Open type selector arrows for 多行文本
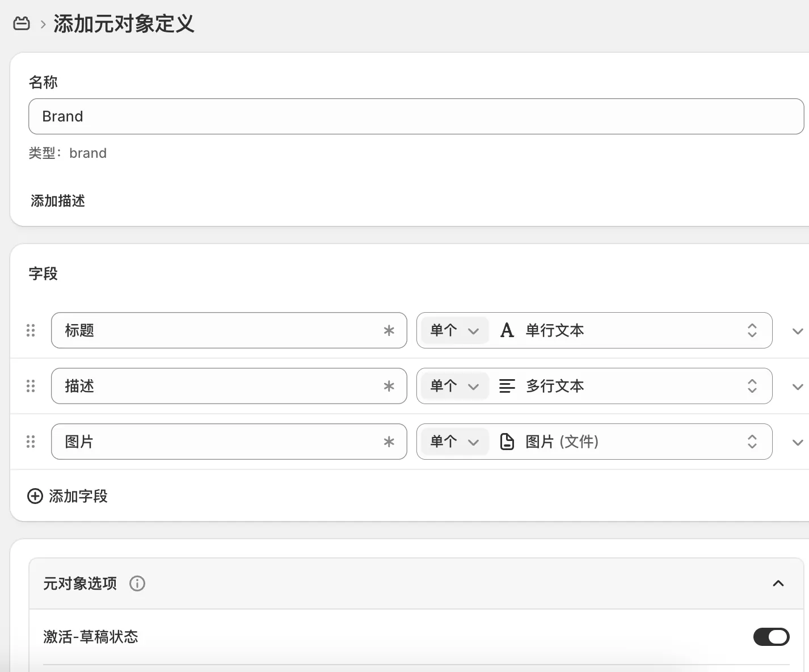 coord(752,386)
